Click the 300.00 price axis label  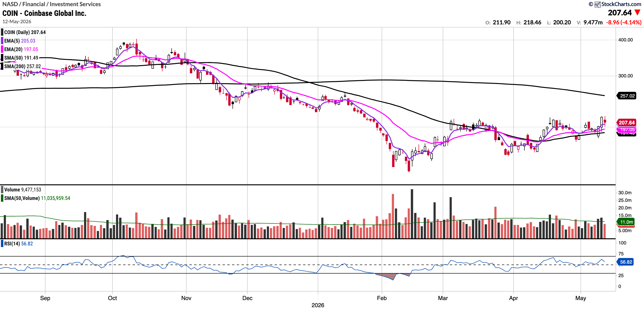tap(626, 76)
